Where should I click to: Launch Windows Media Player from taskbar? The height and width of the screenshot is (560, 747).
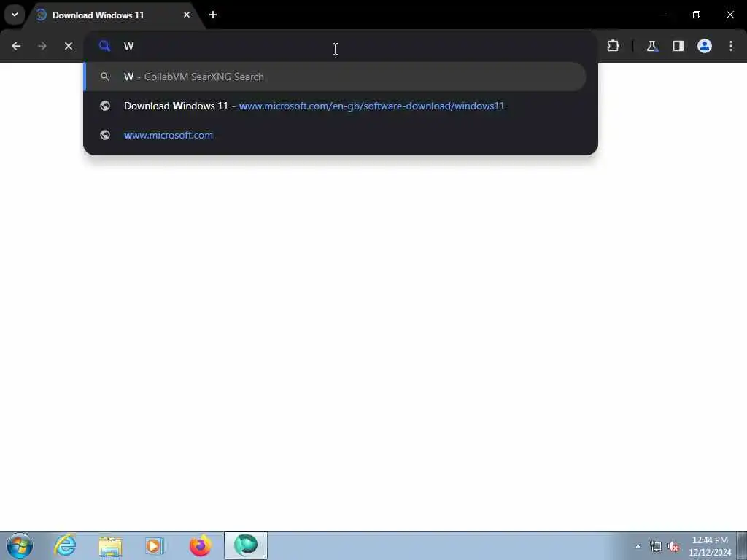(x=155, y=545)
